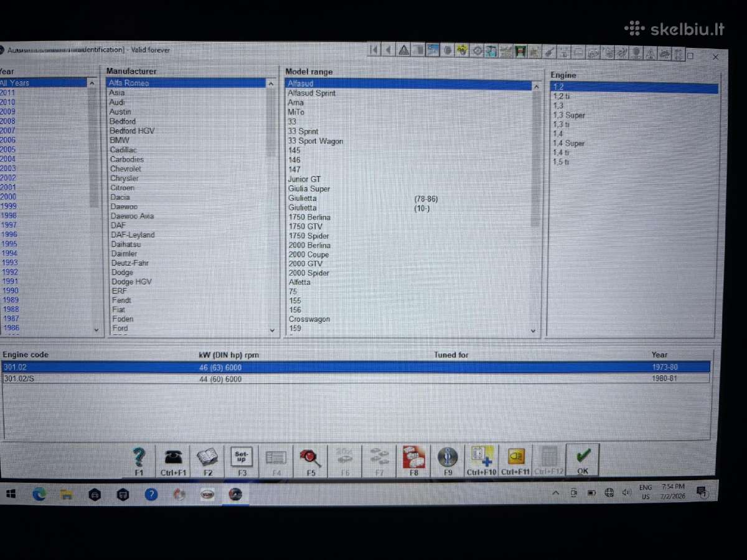747x560 pixels.
Task: Launch the F5 magnifier search icon
Action: click(x=310, y=460)
